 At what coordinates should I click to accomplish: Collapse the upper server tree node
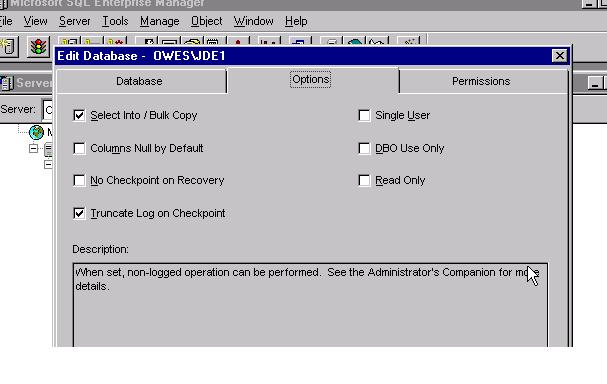(x=34, y=148)
